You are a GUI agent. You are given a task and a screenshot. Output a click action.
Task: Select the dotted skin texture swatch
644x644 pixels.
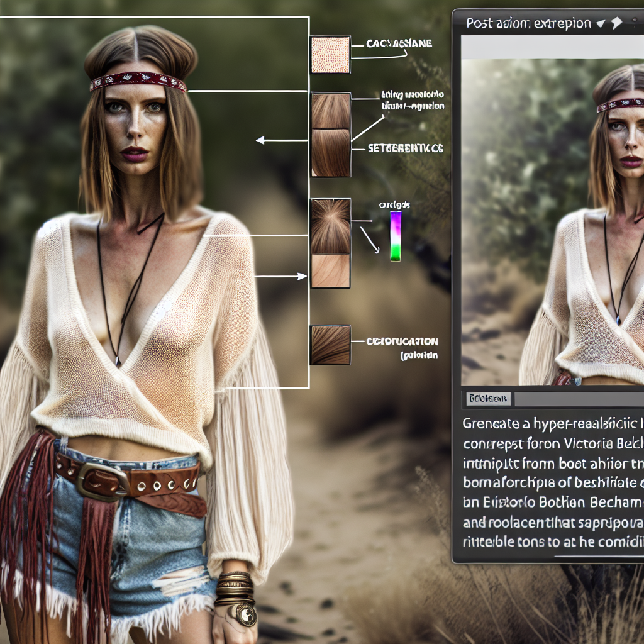pyautogui.click(x=330, y=55)
